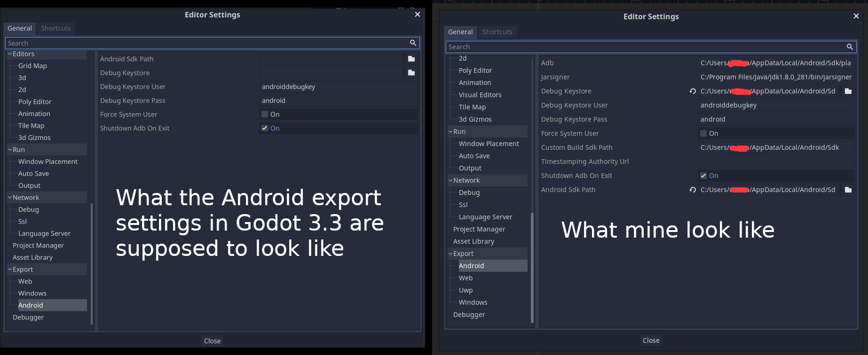Browse folder for Debug Keystore, left window
The width and height of the screenshot is (868, 355).
[411, 73]
